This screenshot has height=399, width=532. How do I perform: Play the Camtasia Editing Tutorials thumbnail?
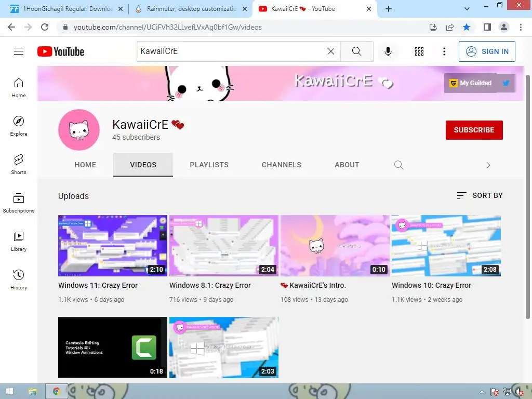tap(113, 348)
